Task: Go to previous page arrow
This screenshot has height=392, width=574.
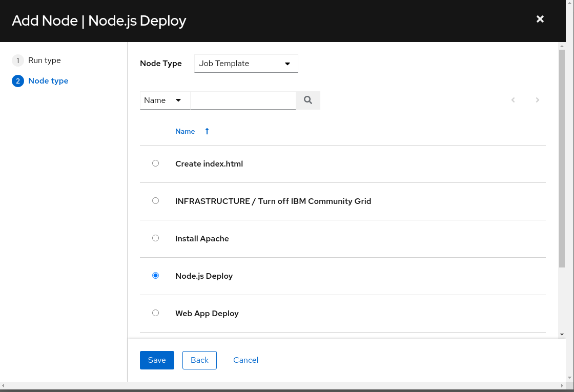Action: pos(513,100)
